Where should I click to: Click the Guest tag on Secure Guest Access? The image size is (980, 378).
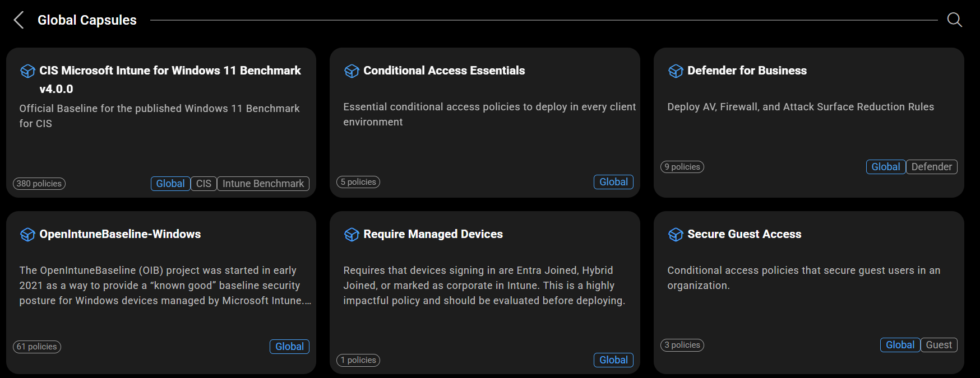(x=939, y=345)
